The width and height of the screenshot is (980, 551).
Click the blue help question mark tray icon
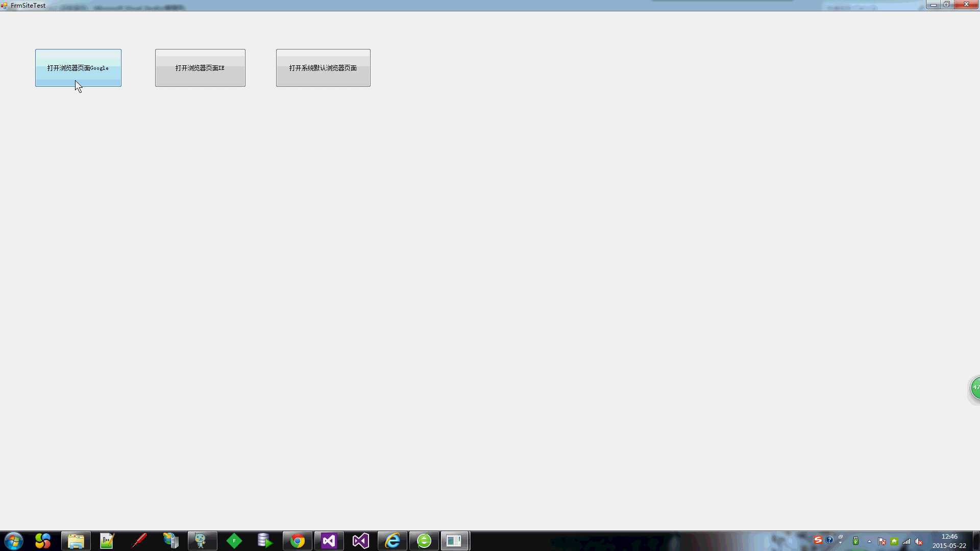pos(829,540)
